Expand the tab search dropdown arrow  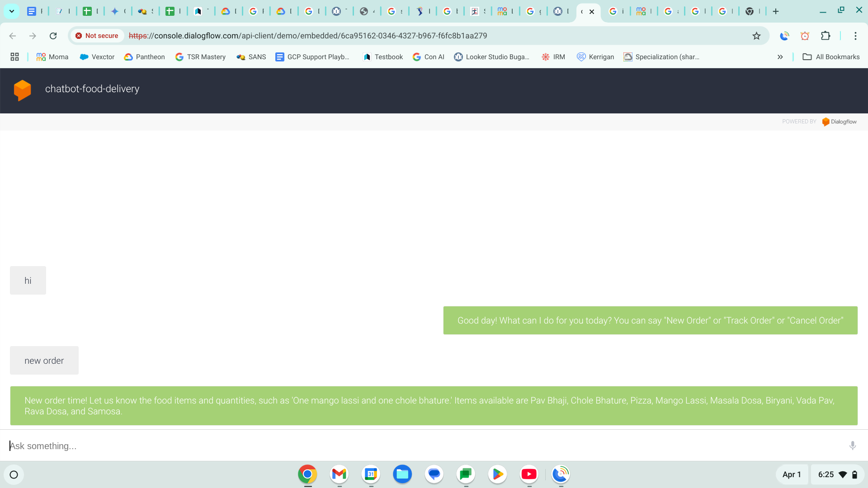pyautogui.click(x=11, y=11)
